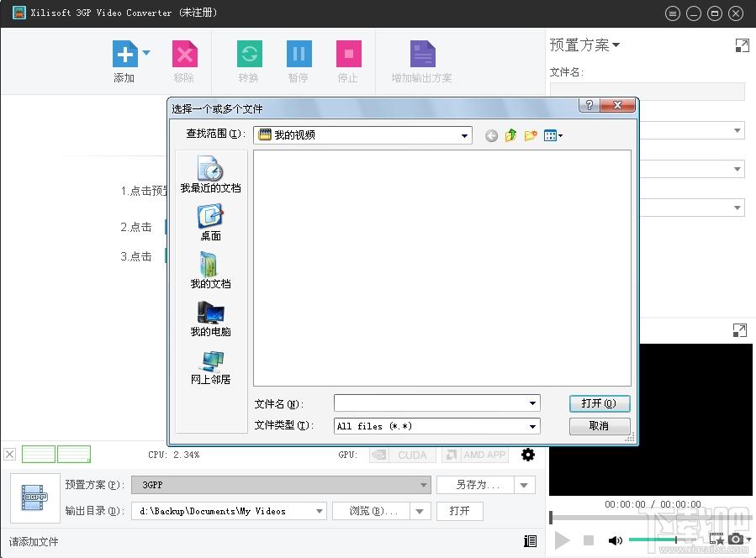Open the arrow beside 浏览 button

pos(420,511)
